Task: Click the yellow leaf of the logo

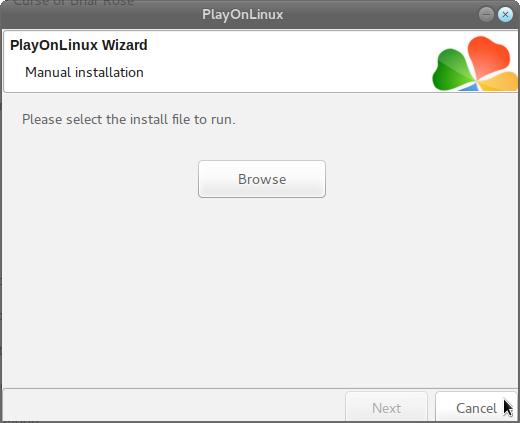Action: (499, 82)
